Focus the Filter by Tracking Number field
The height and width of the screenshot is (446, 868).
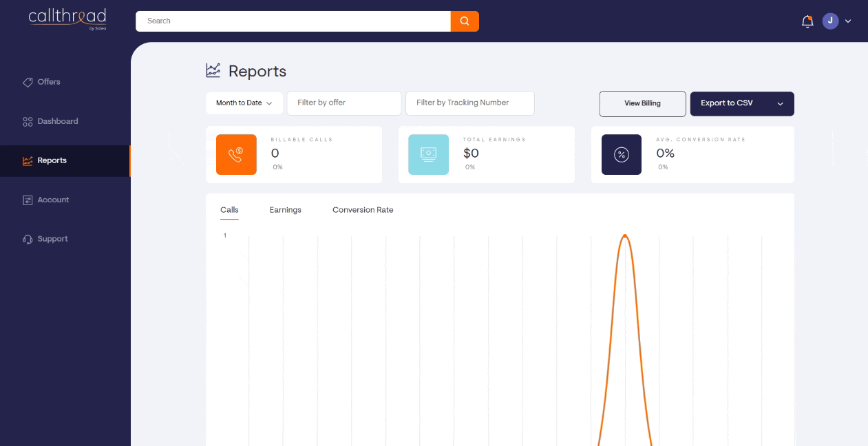[x=470, y=103]
